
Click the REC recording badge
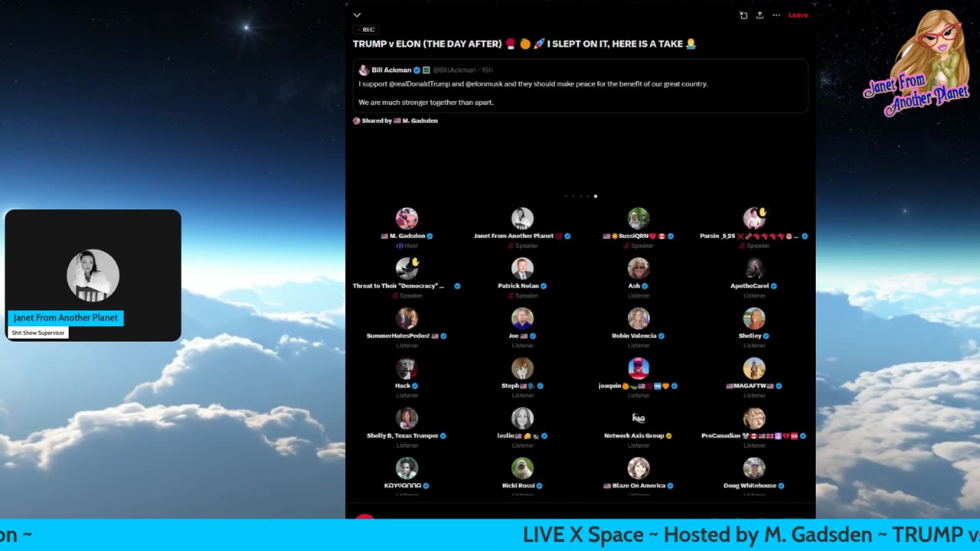pyautogui.click(x=365, y=30)
